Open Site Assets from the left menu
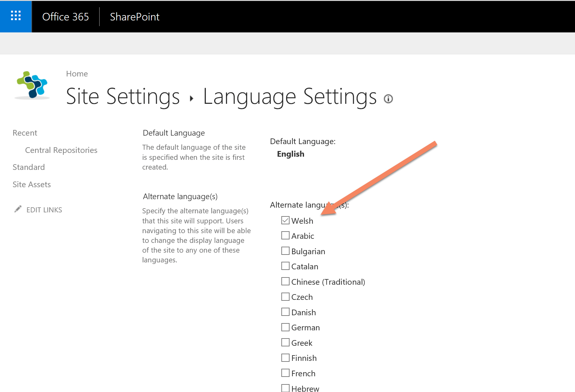Viewport: 575px width, 392px height. coord(31,184)
